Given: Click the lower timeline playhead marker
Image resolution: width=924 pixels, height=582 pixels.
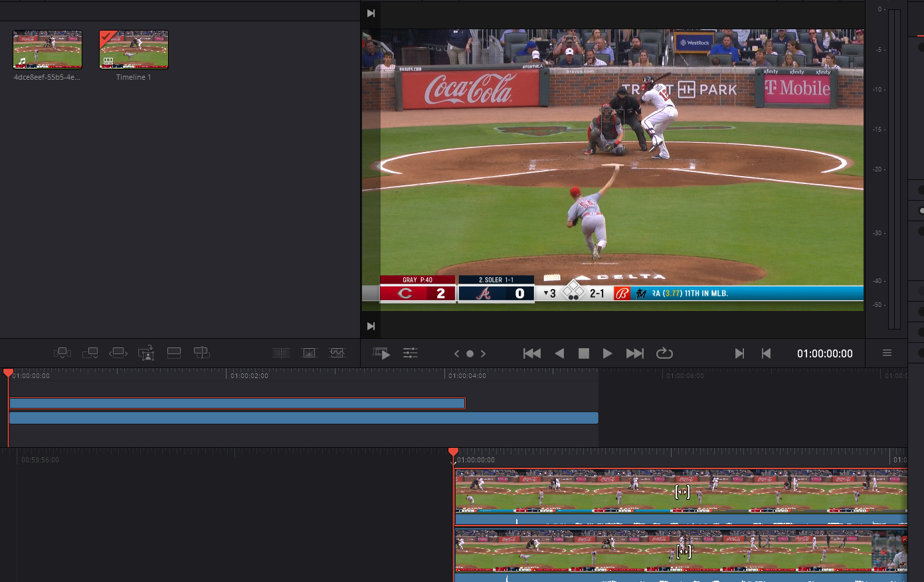Looking at the screenshot, I should [x=453, y=452].
